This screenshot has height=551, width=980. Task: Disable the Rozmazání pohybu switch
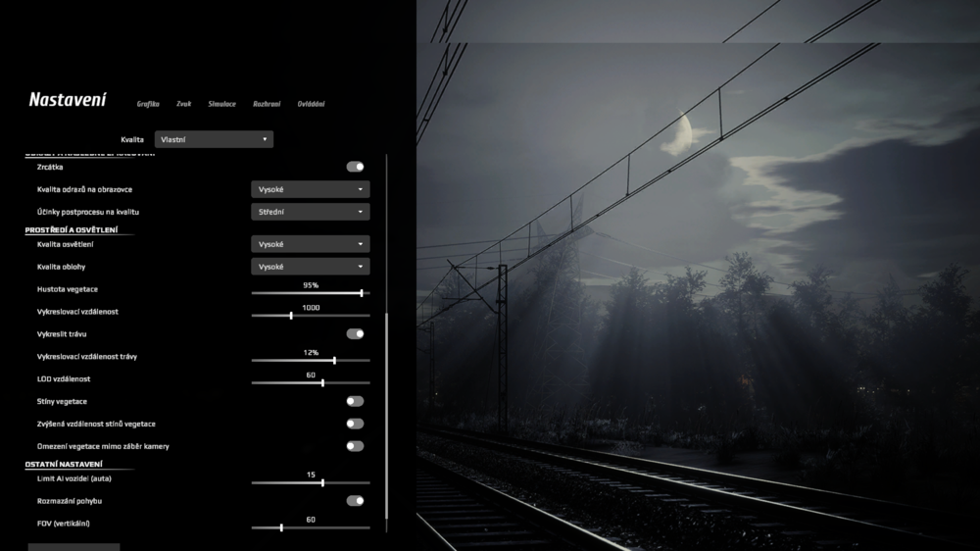(355, 501)
